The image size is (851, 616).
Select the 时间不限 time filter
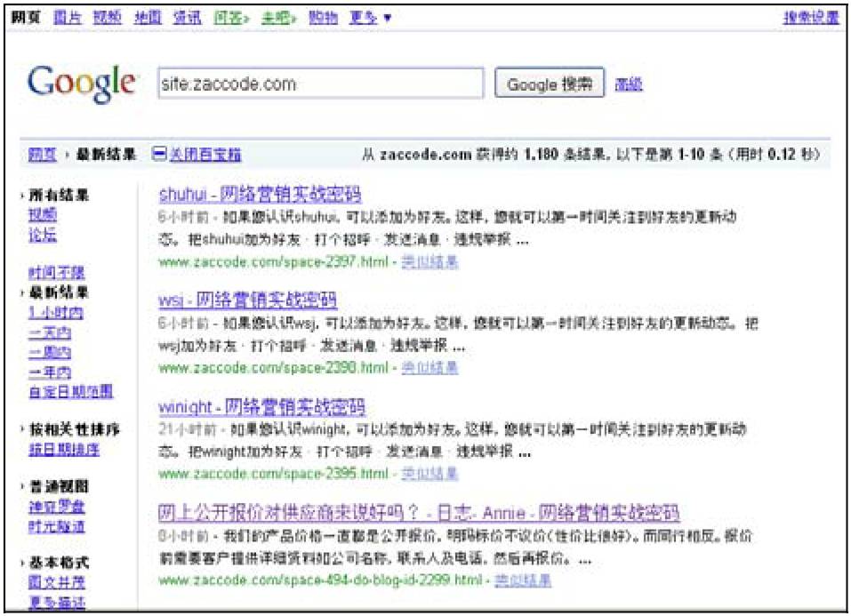coord(56,273)
